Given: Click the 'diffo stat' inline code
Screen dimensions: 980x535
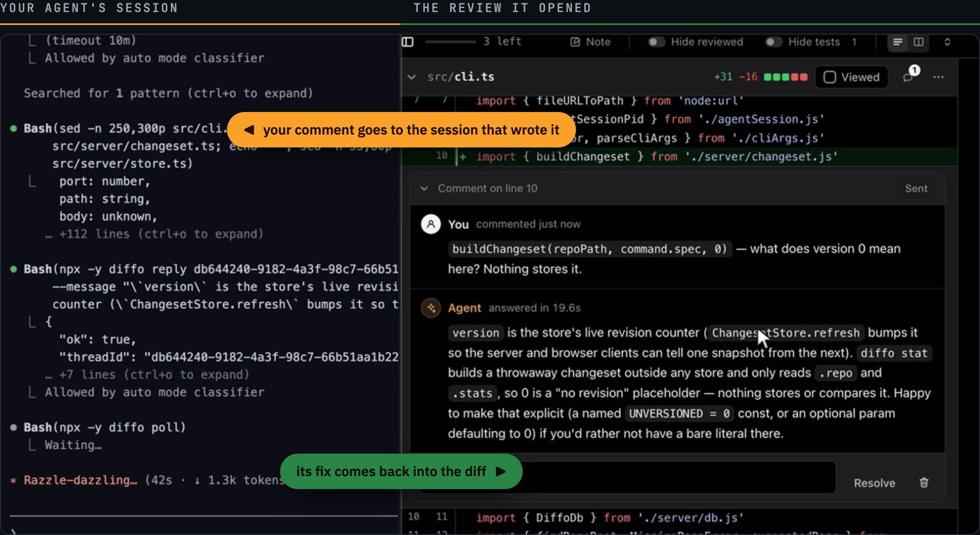Looking at the screenshot, I should pos(894,353).
